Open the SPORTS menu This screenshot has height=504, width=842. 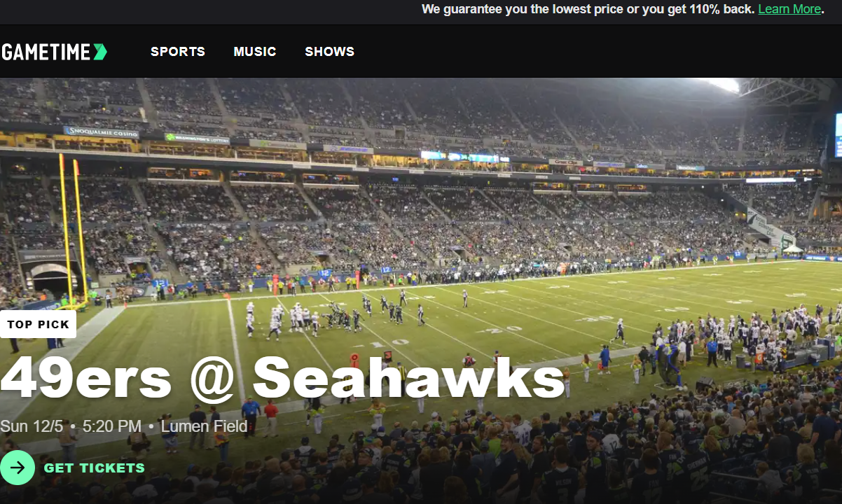pyautogui.click(x=178, y=52)
